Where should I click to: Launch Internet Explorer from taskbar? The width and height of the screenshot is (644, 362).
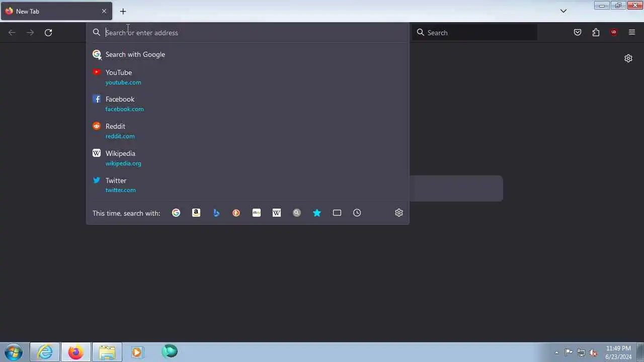tap(45, 352)
